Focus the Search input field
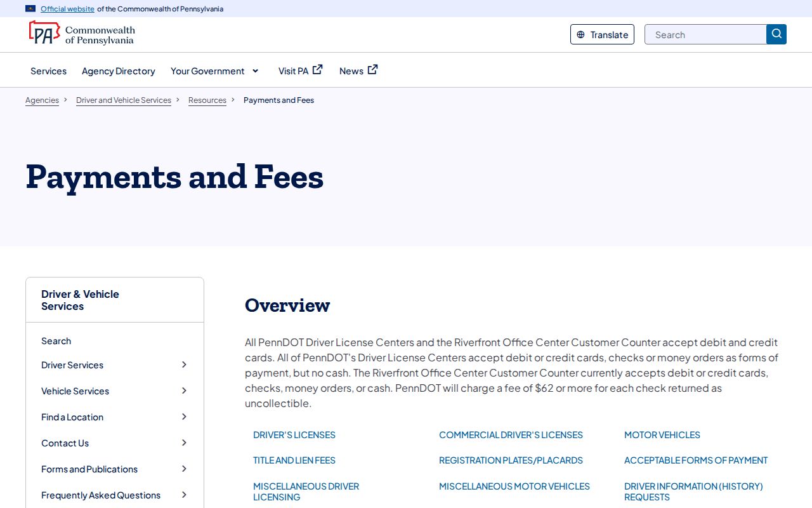This screenshot has height=508, width=812. 705,34
